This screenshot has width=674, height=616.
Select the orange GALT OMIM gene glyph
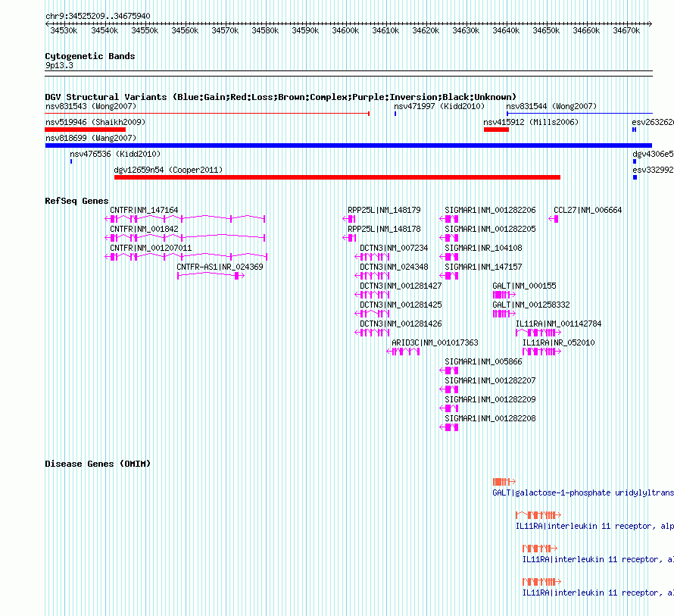pyautogui.click(x=504, y=482)
